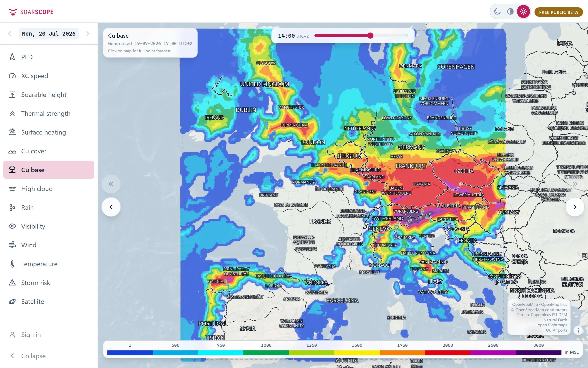Click the Sign in user icon
Image resolution: width=588 pixels, height=368 pixels.
[12, 335]
